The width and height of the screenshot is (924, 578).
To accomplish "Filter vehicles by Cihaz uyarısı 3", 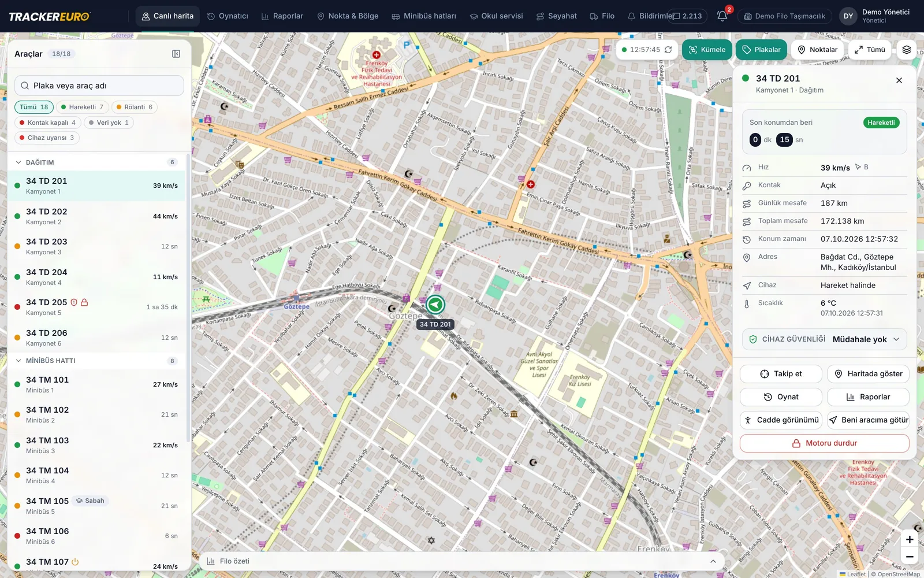I will [x=47, y=138].
